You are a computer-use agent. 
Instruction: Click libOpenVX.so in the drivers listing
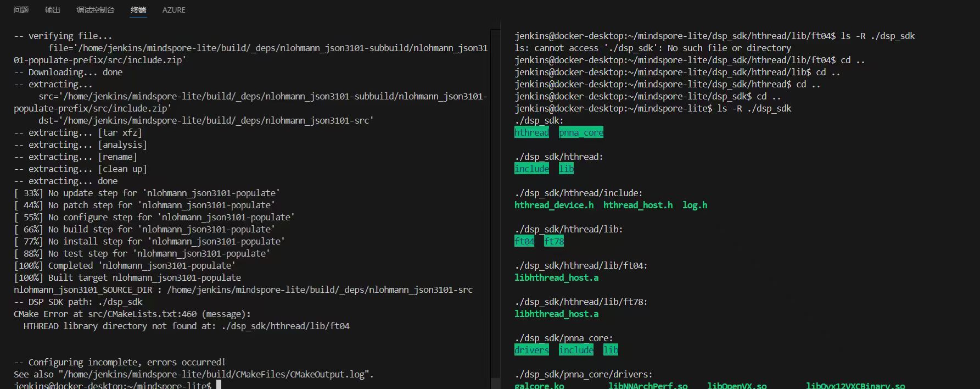[737, 386]
